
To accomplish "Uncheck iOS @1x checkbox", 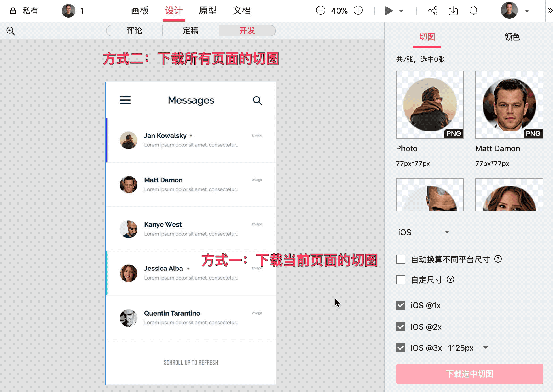I will coord(401,305).
